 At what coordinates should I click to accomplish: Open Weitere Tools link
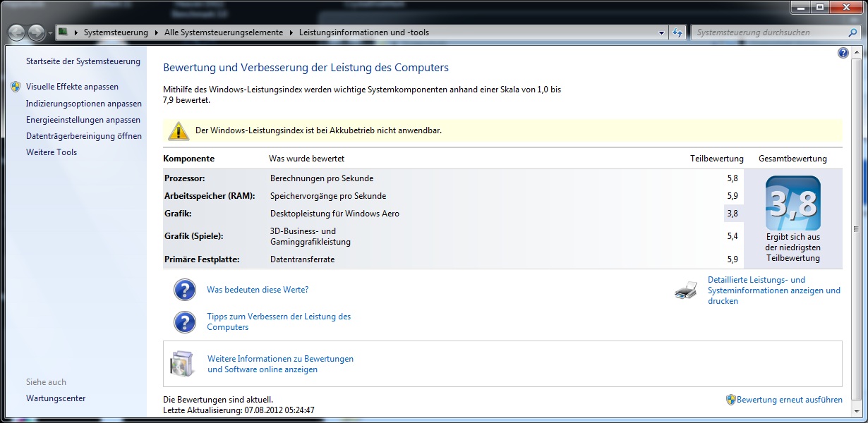52,152
